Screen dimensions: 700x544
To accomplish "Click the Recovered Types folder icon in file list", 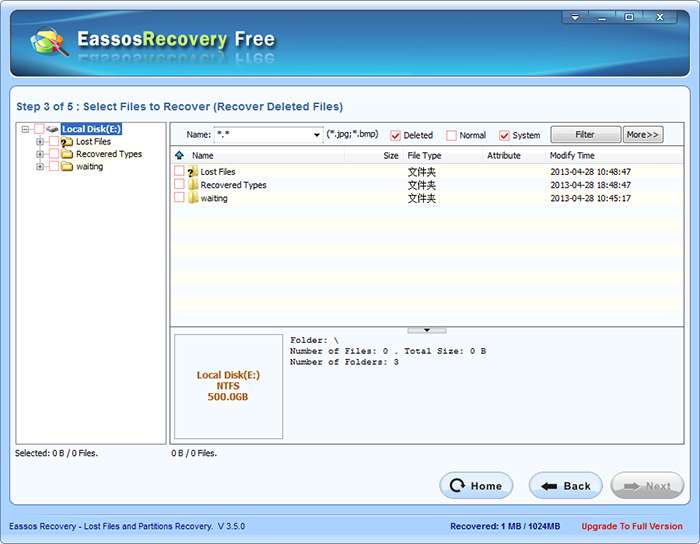I will pyautogui.click(x=193, y=185).
